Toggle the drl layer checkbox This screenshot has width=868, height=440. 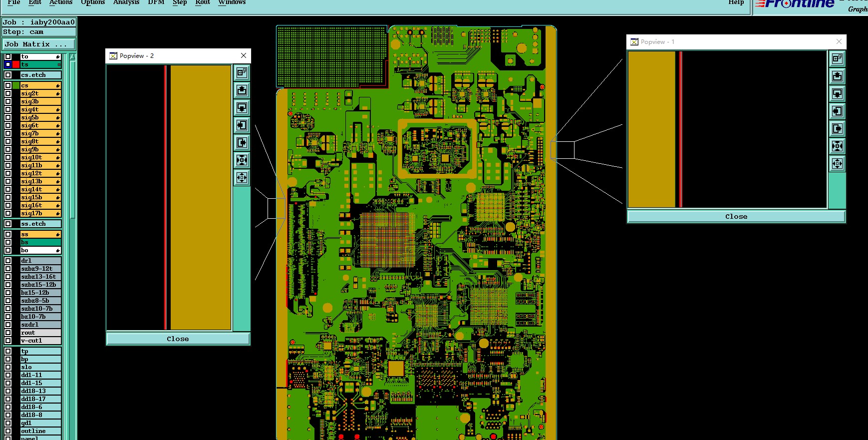[x=8, y=261]
